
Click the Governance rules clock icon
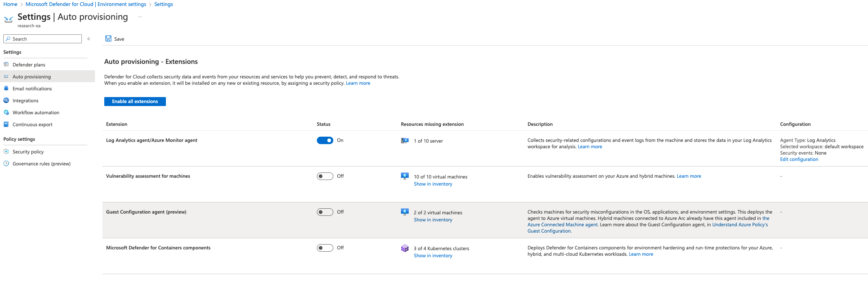point(6,164)
